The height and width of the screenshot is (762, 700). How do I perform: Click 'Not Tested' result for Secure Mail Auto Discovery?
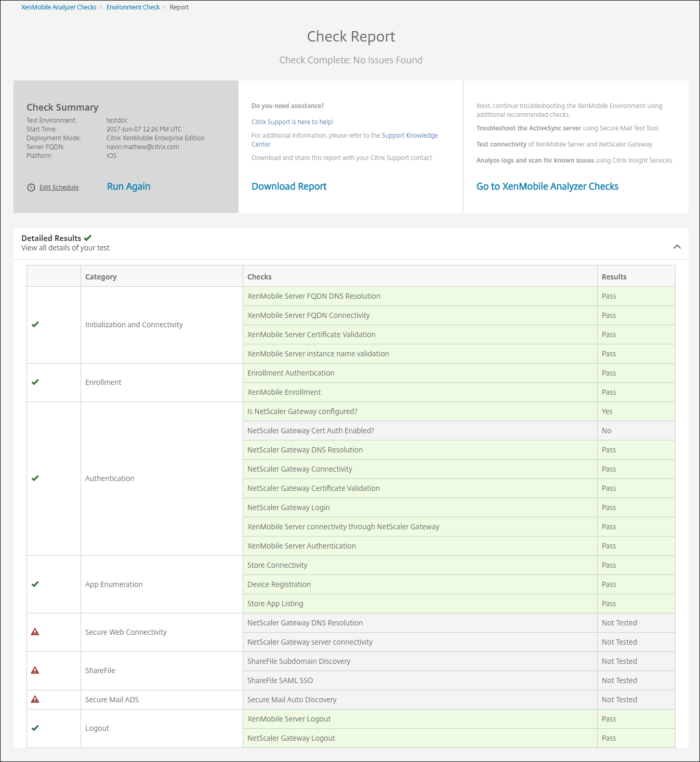pos(636,700)
